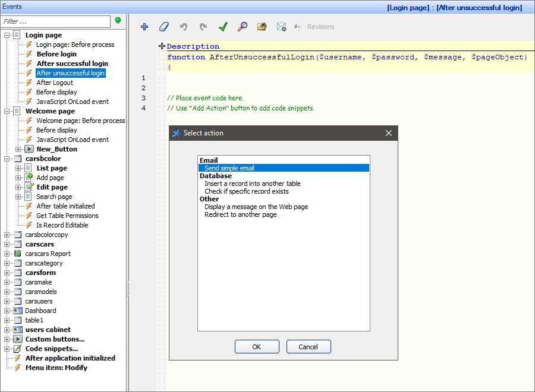Viewport: 535px width, 392px height.
Task: Click the envelope email settings icon
Action: point(281,27)
